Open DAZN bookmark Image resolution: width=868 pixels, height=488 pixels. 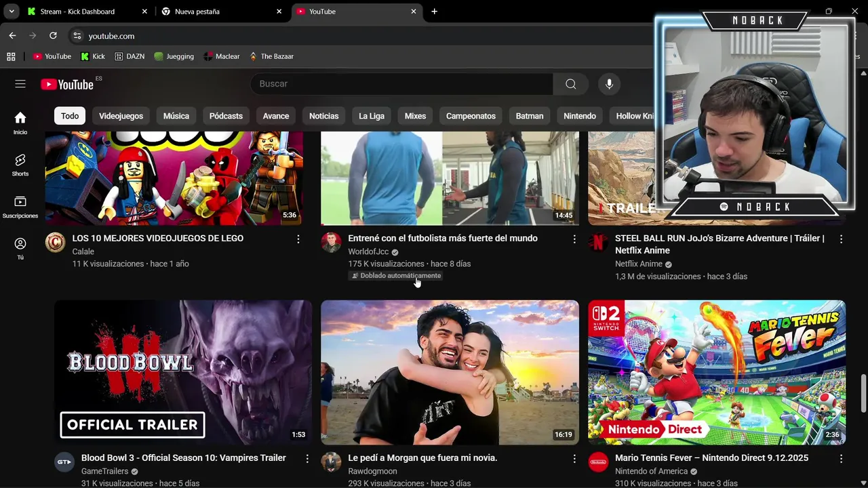(x=130, y=56)
